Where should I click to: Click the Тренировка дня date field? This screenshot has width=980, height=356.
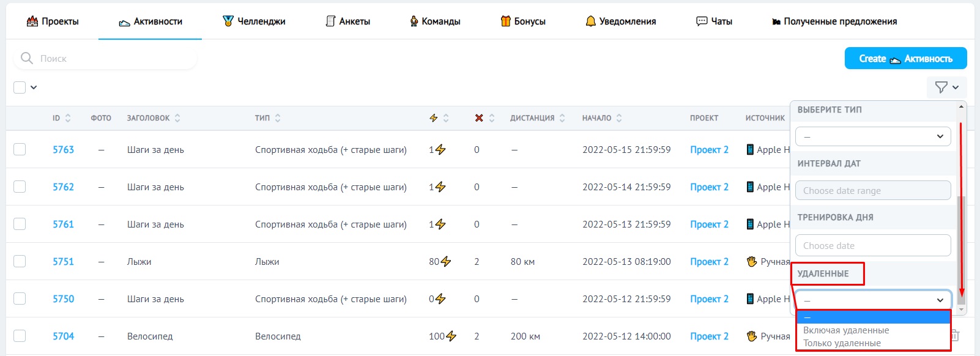tap(873, 245)
